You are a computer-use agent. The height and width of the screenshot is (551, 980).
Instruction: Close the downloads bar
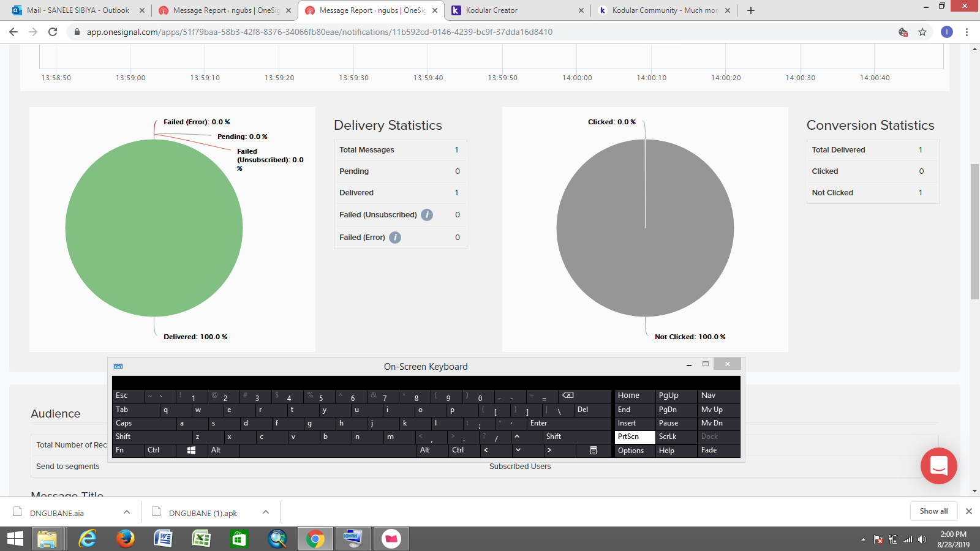969,511
